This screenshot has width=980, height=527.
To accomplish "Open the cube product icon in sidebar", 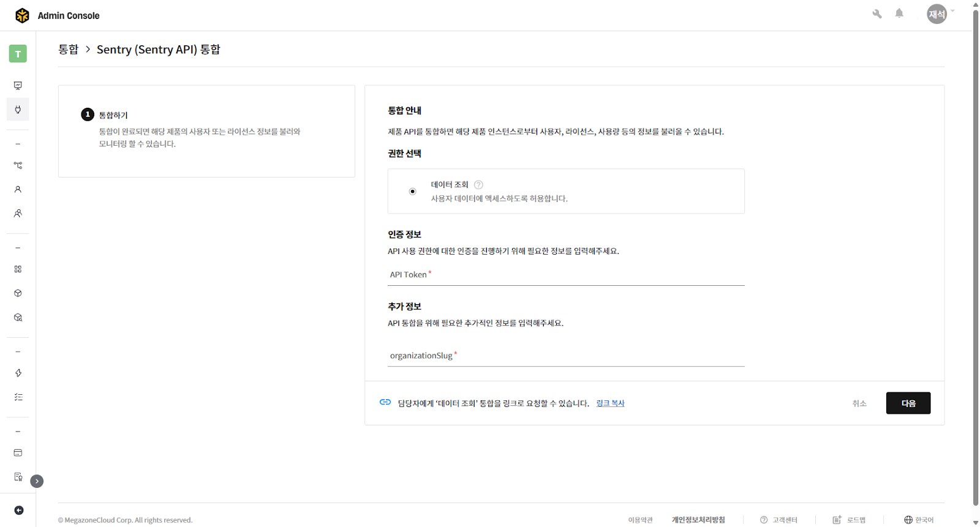I will coord(18,293).
